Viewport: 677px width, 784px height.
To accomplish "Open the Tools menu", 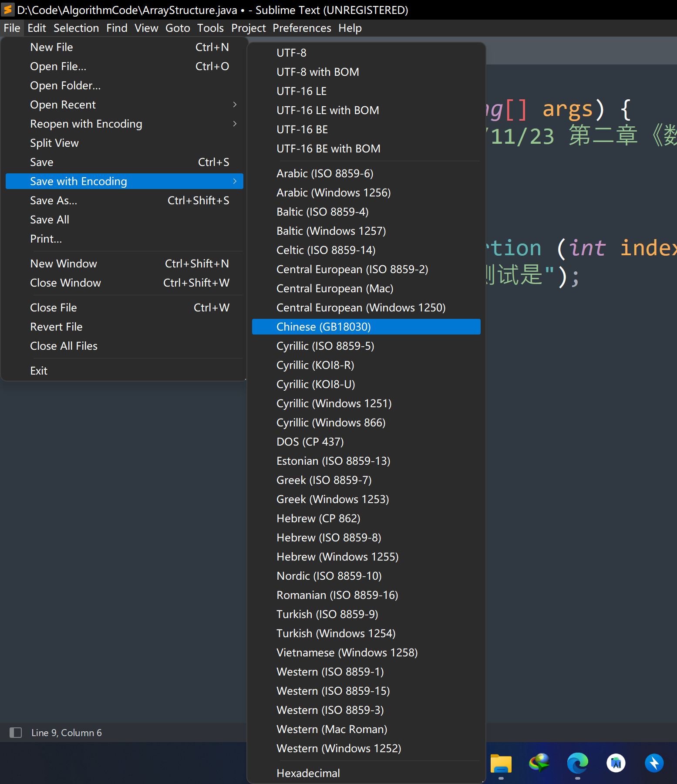I will 210,28.
